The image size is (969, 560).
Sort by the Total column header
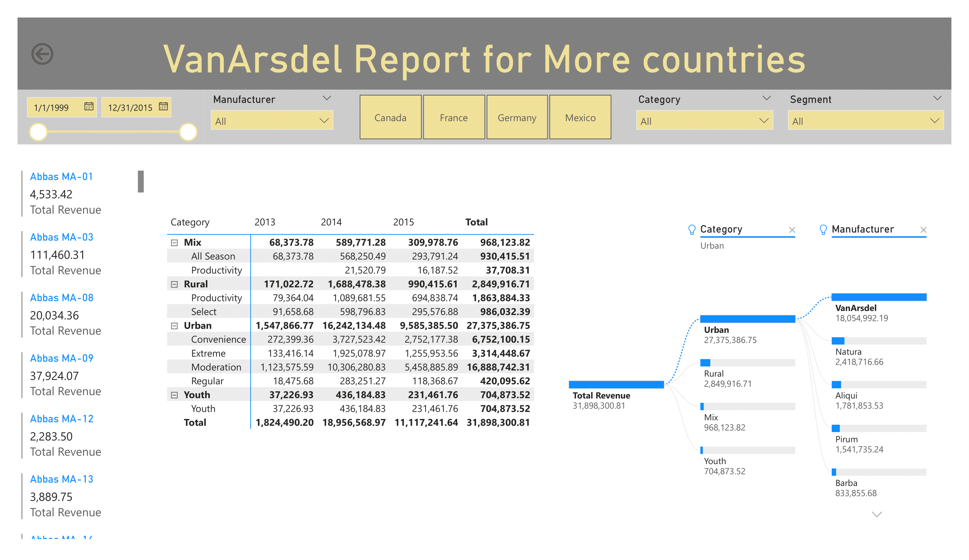[x=476, y=222]
